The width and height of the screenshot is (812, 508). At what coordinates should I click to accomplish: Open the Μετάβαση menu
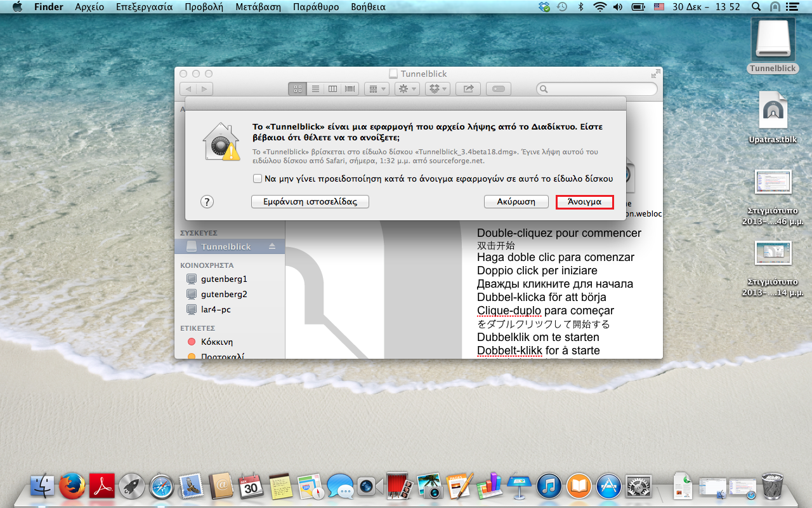tap(258, 7)
